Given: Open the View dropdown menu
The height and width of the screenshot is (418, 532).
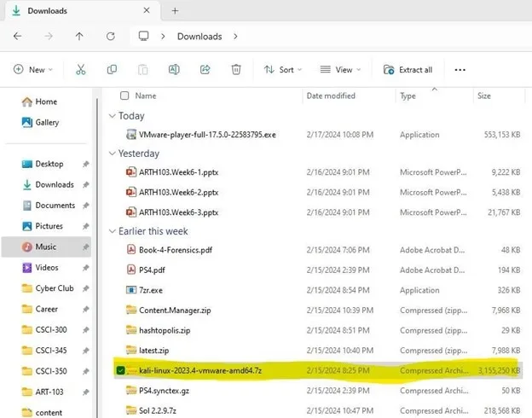Looking at the screenshot, I should coord(340,70).
